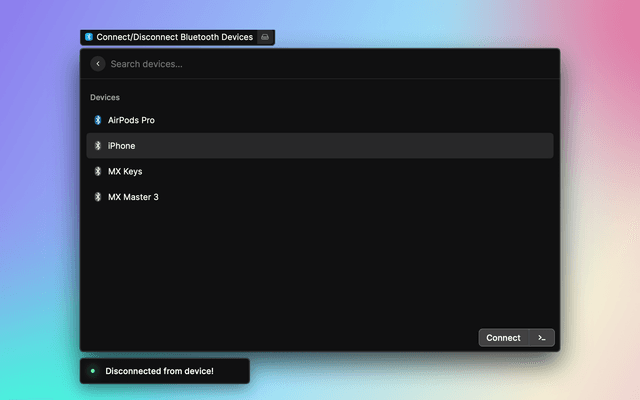Pick MX Master 3 from the Devices list
Image resolution: width=640 pixels, height=400 pixels.
133,197
